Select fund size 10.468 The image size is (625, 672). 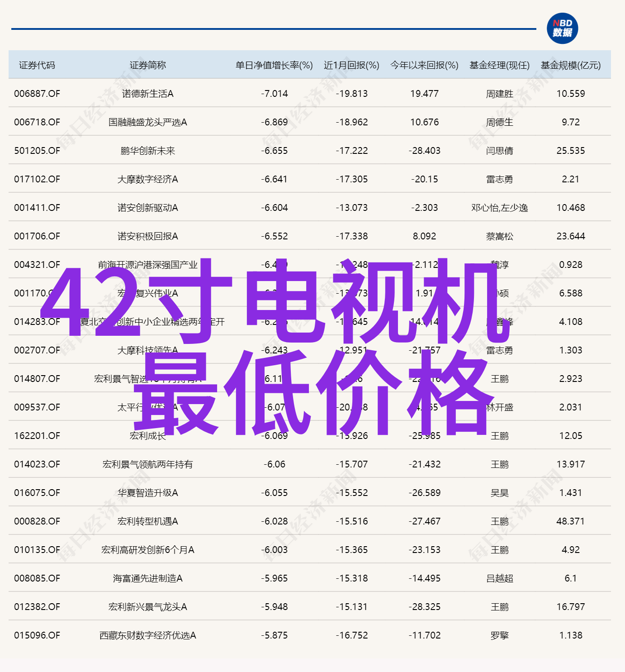coord(571,208)
